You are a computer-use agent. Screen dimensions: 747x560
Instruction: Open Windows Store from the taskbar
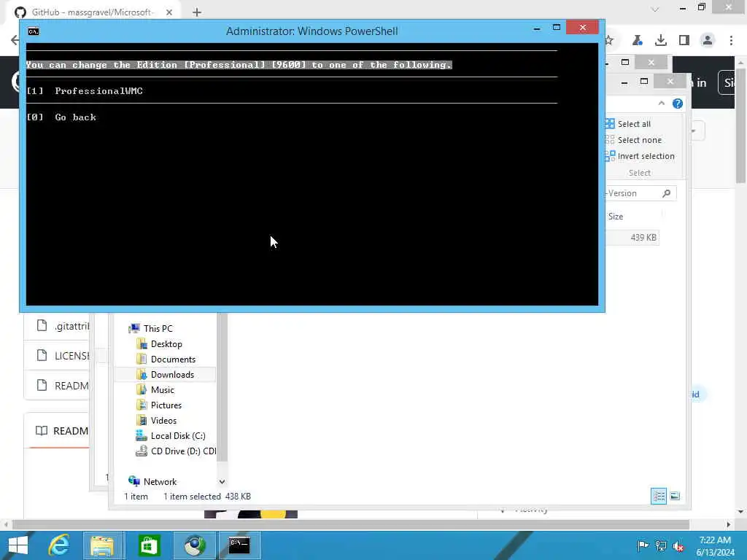coord(149,545)
